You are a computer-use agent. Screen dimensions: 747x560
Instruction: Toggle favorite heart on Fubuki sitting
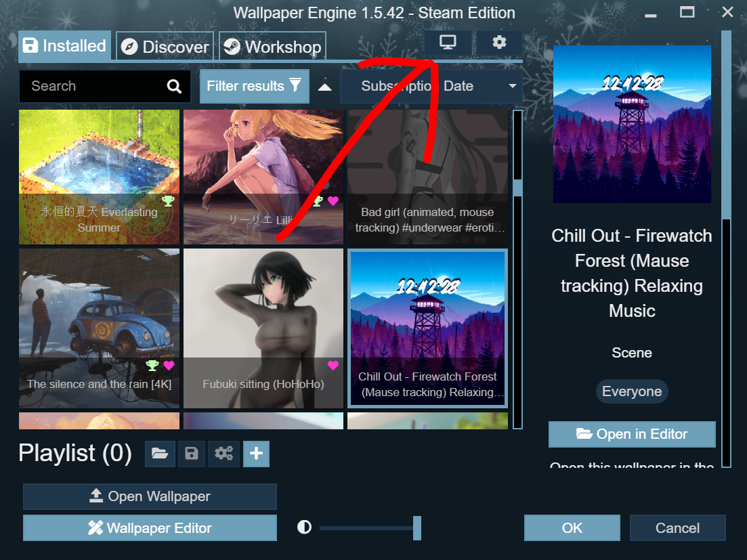[333, 365]
